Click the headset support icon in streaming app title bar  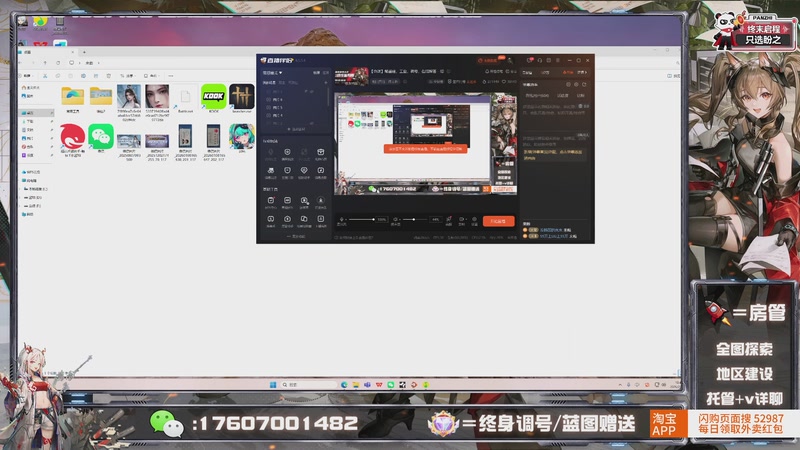coord(540,60)
